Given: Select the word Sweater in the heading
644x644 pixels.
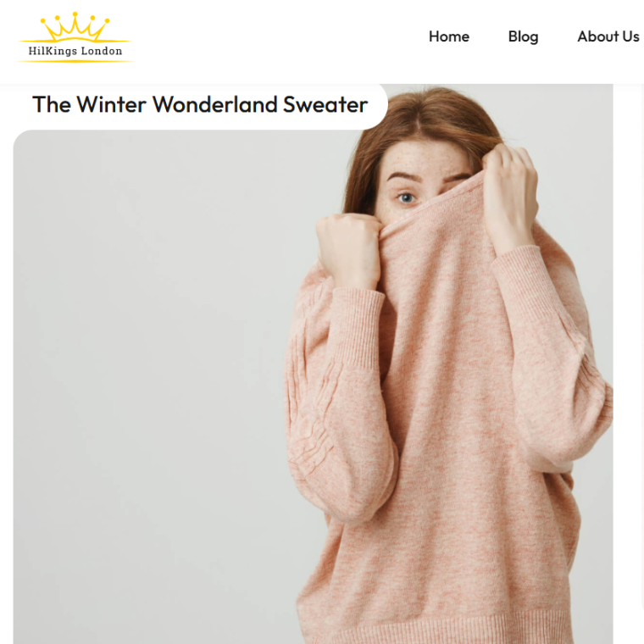Looking at the screenshot, I should 325,104.
